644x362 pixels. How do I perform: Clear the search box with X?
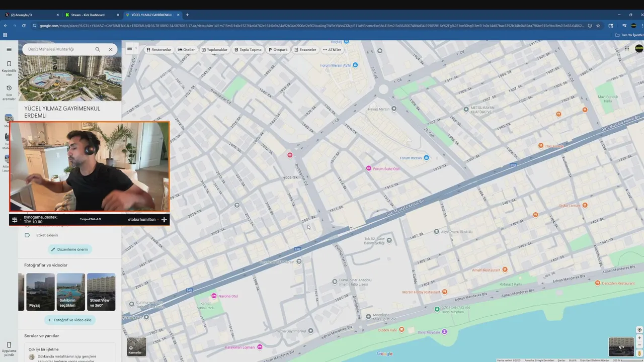(111, 49)
